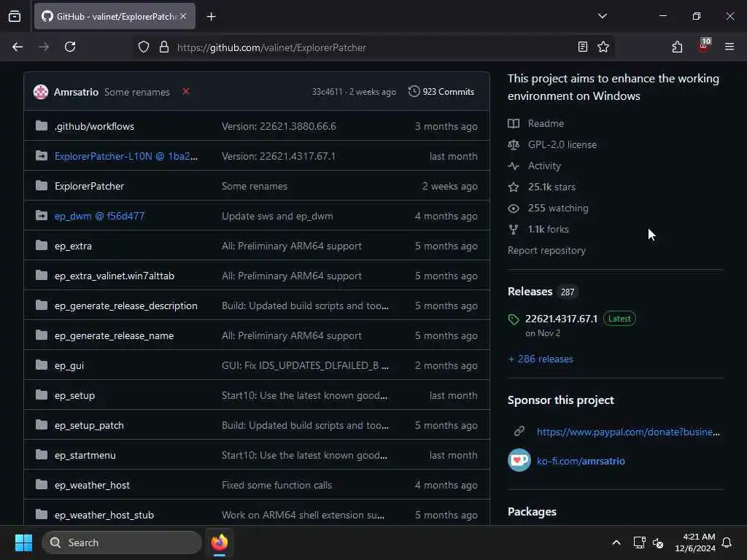Open the ep_weather_host folder
The height and width of the screenshot is (560, 747).
pos(92,485)
